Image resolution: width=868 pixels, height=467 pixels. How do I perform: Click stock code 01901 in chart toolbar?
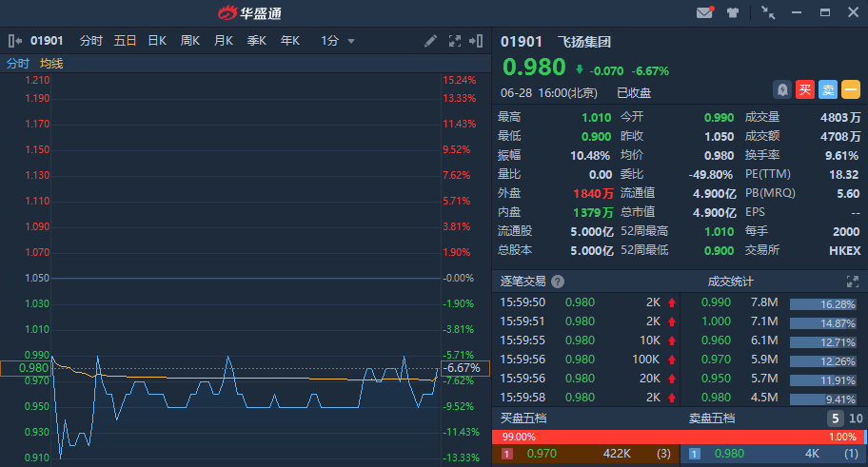click(47, 41)
